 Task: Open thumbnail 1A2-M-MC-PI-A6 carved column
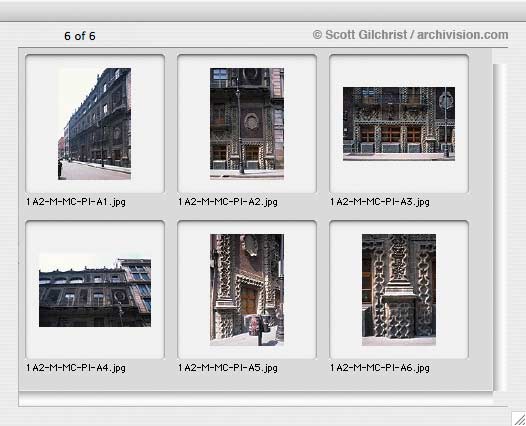point(399,290)
